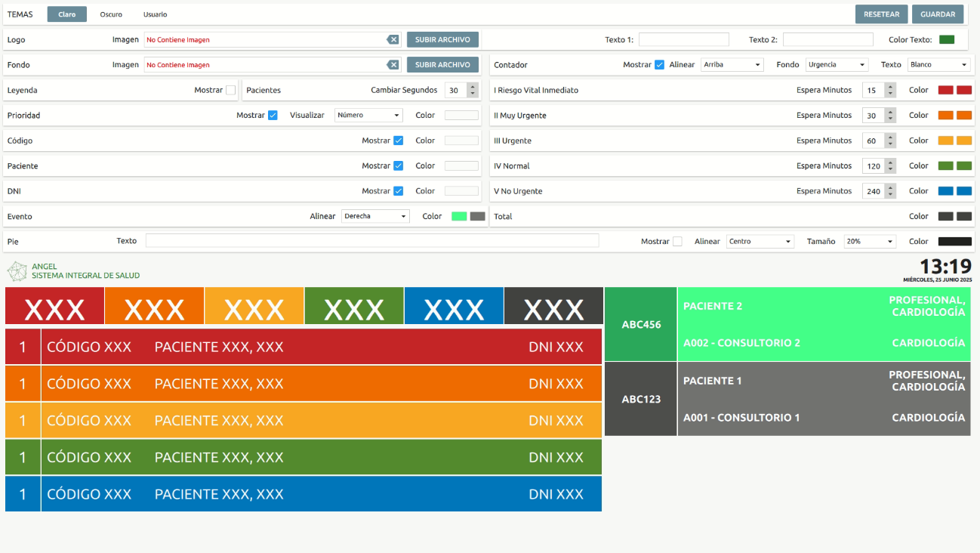Screen dimensions: 980x553
Task: Switch to the Oscuro theme tab
Action: [x=110, y=14]
